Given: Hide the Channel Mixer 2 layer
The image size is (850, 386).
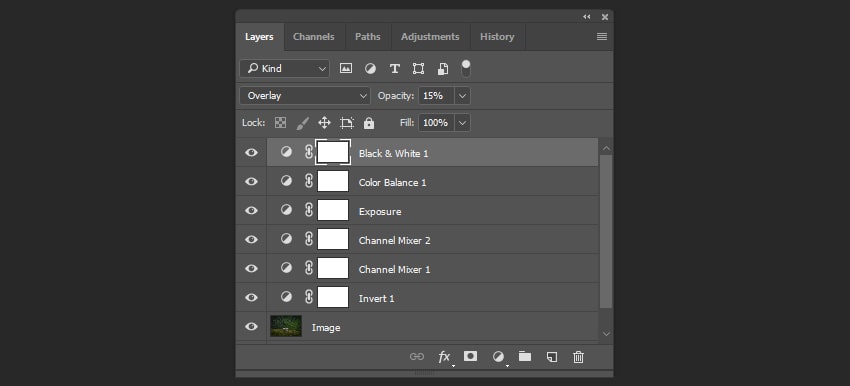Looking at the screenshot, I should 252,240.
